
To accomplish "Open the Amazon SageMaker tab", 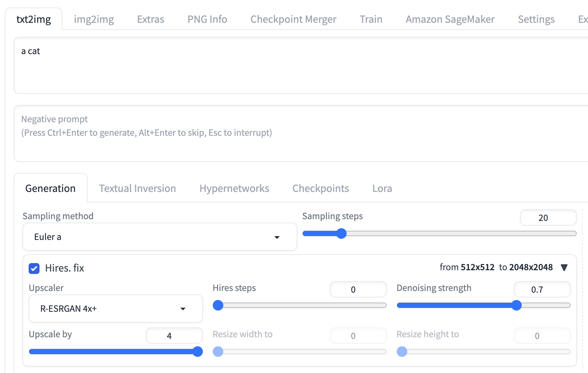I will (x=450, y=19).
